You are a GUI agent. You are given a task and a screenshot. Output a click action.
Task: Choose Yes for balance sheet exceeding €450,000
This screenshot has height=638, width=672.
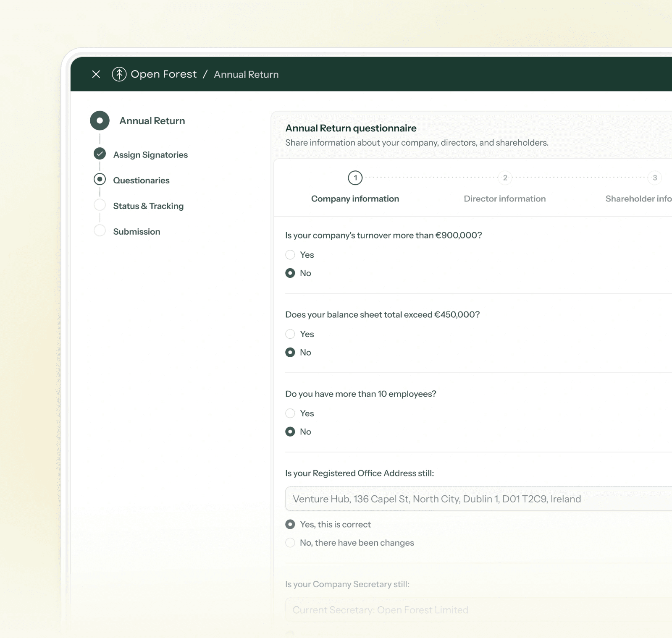(x=290, y=334)
